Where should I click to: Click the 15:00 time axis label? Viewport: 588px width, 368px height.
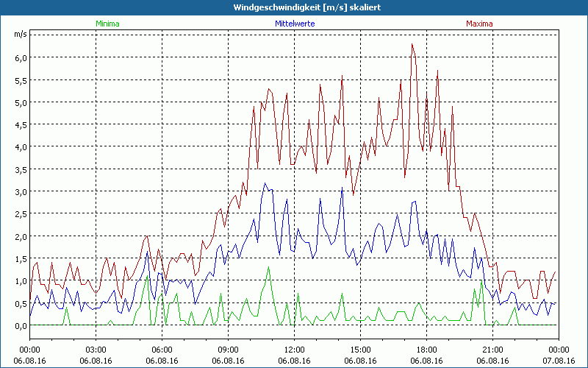click(360, 350)
